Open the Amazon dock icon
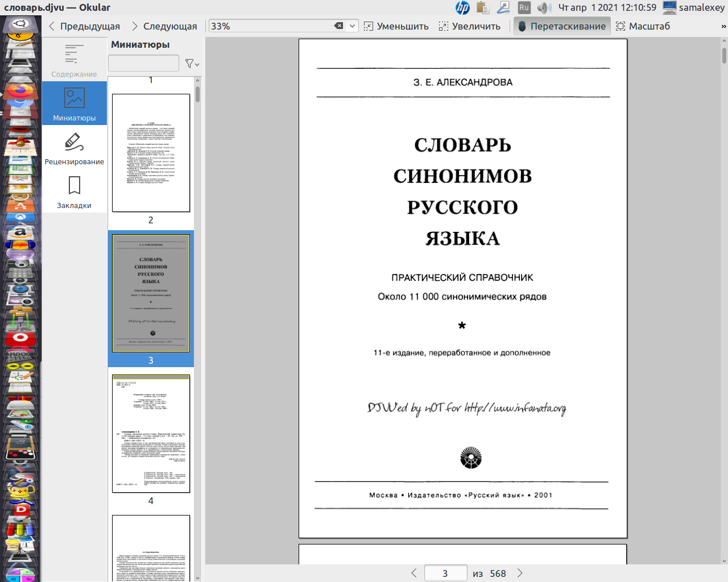This screenshot has width=728, height=582. tap(20, 232)
